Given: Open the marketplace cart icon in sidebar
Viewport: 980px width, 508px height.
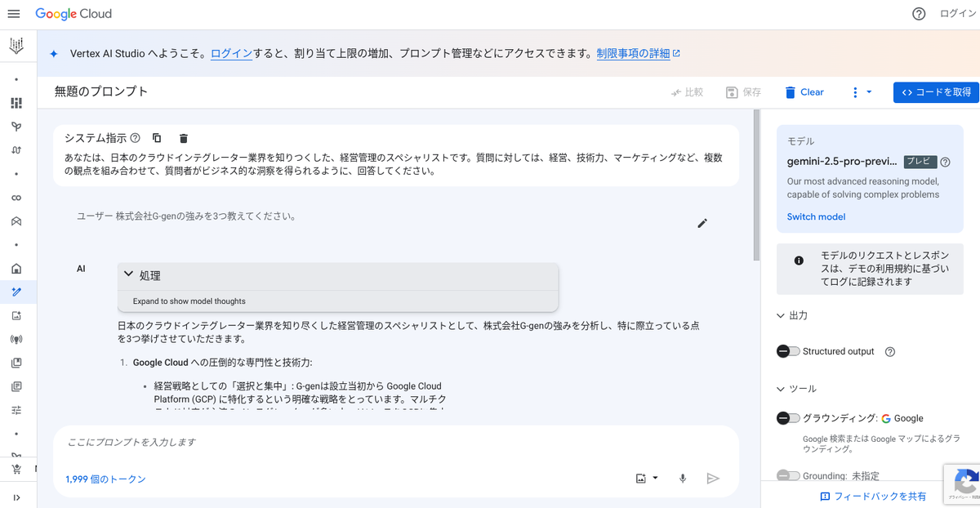Looking at the screenshot, I should point(16,469).
